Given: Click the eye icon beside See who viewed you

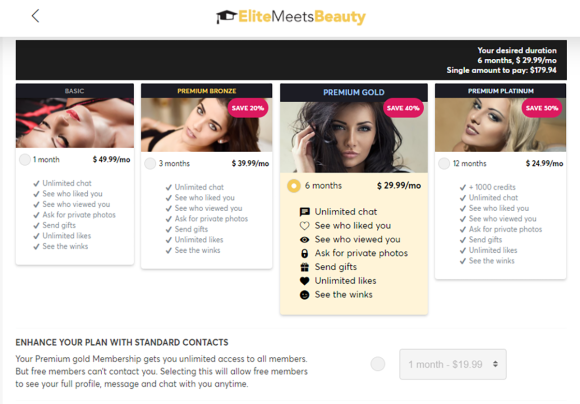Looking at the screenshot, I should click(x=304, y=240).
